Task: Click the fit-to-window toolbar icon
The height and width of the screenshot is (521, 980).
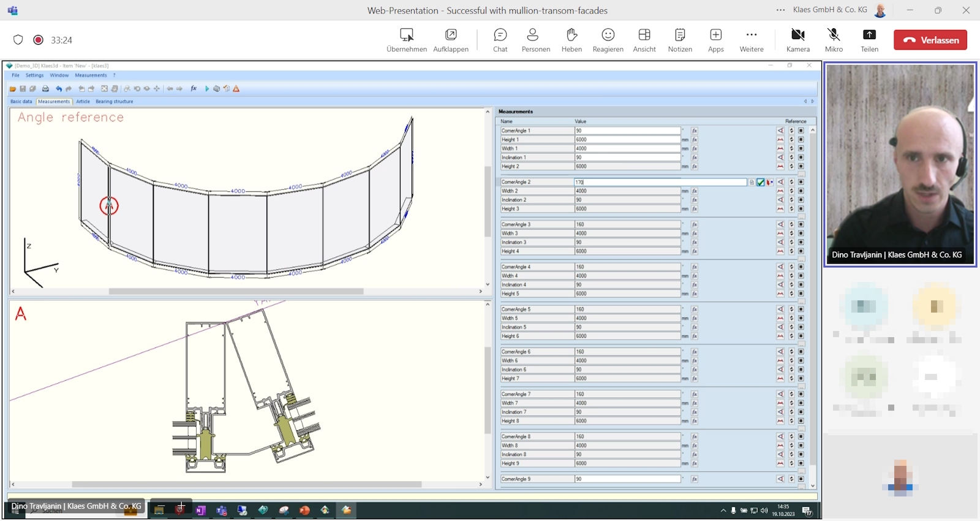Action: [x=104, y=89]
